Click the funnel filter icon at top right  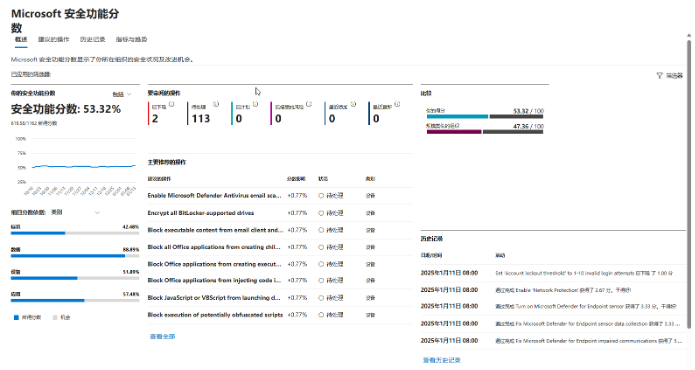pyautogui.click(x=660, y=76)
